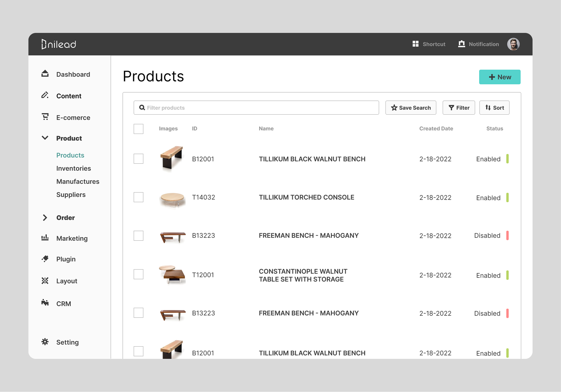Viewport: 561px width, 392px height.
Task: Check the Tillikum Torched Console row checkbox
Action: click(x=138, y=197)
